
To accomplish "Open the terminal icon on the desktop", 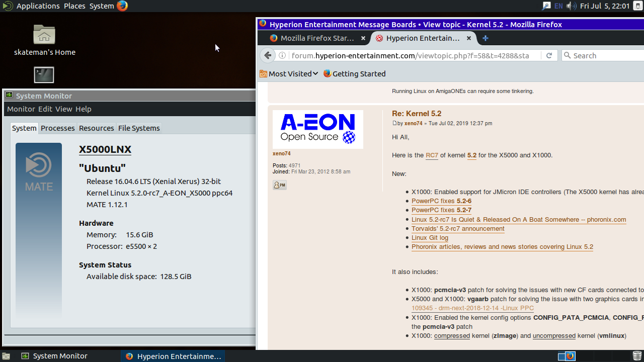I will [44, 75].
